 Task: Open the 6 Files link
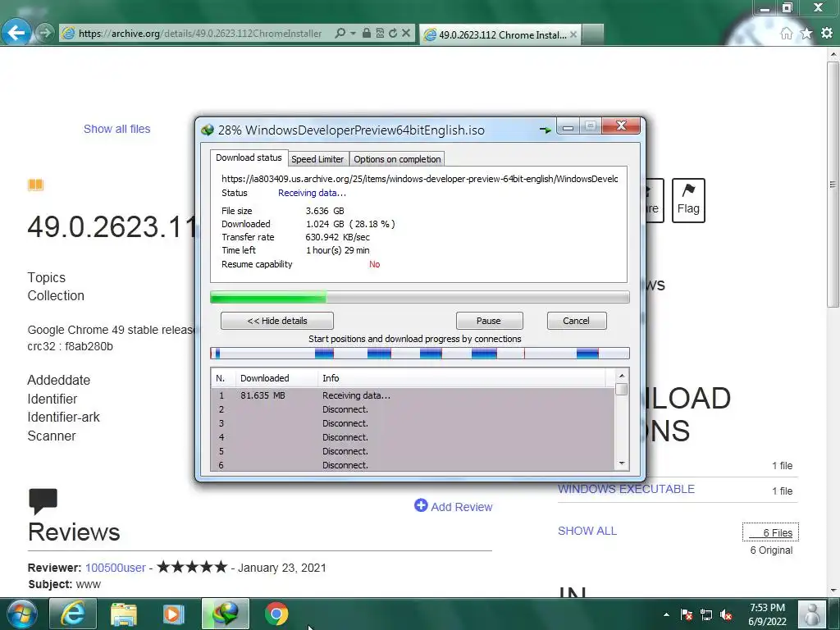tap(770, 532)
